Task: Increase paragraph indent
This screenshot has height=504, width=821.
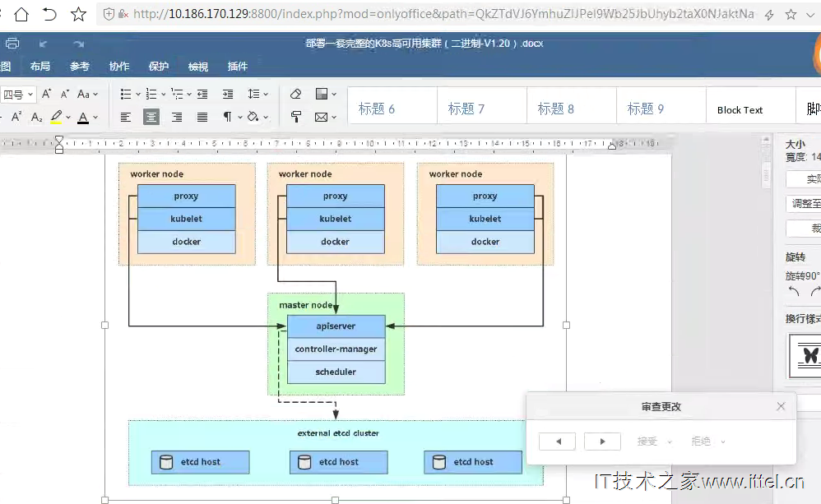Action: (228, 95)
